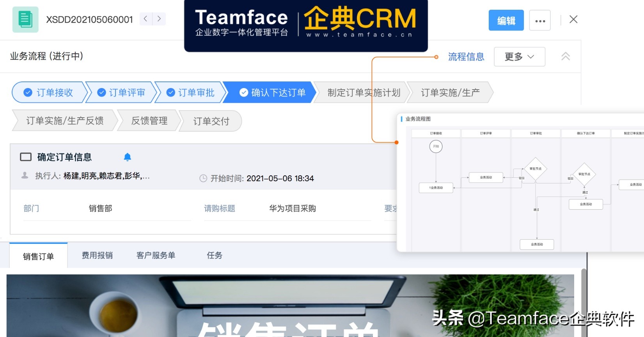Click the order number XSDD202105060001
644x337 pixels.
(x=89, y=19)
